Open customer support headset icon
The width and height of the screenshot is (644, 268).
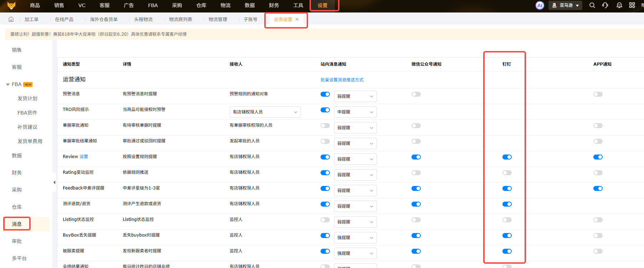click(x=605, y=5)
